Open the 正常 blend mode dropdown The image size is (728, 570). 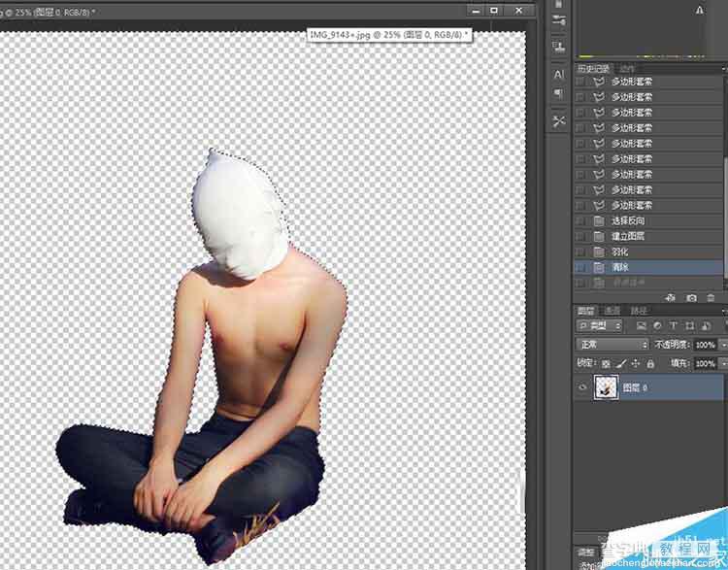coord(612,345)
